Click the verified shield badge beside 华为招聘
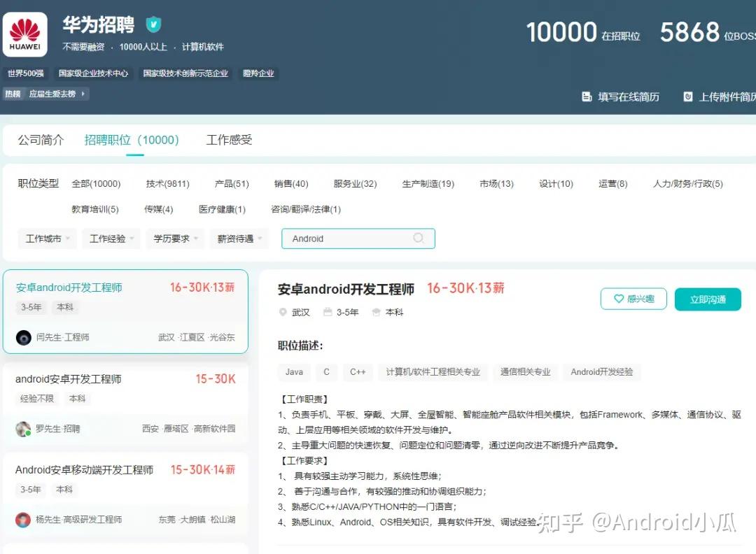756x554 pixels. tap(153, 24)
